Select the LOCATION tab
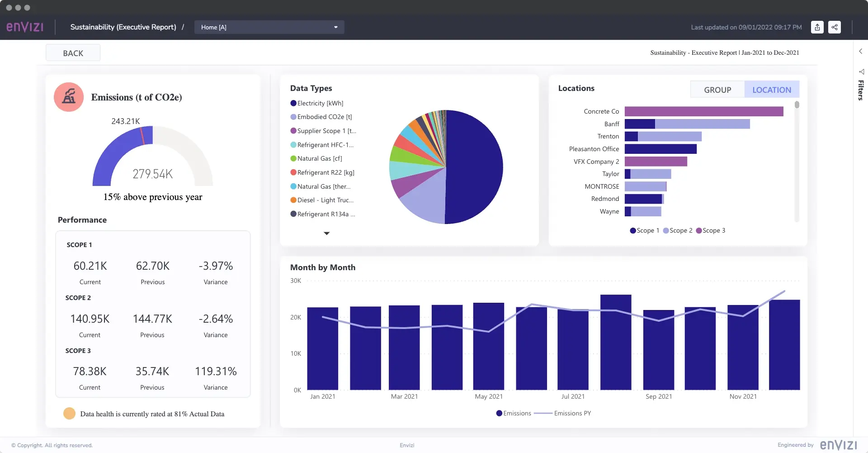Viewport: 868px width, 453px height. tap(771, 90)
